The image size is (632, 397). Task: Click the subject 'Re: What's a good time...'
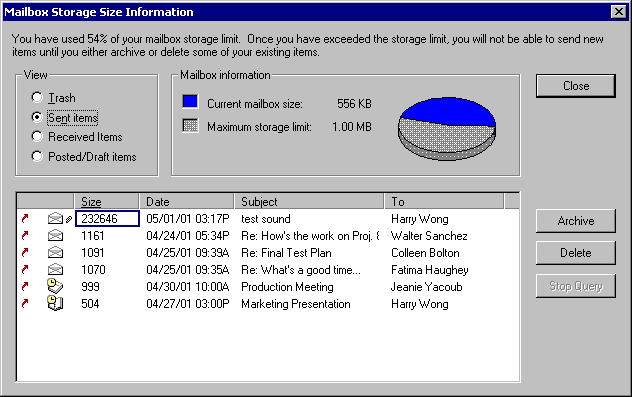pyautogui.click(x=301, y=270)
